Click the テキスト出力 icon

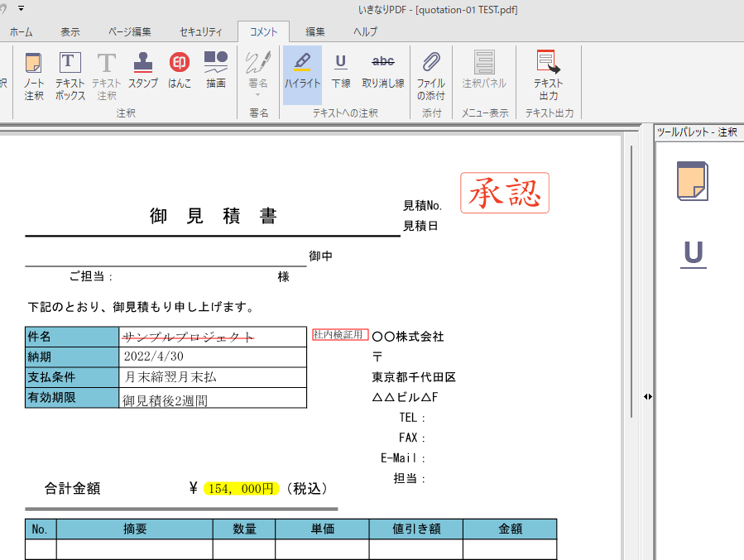tap(545, 74)
